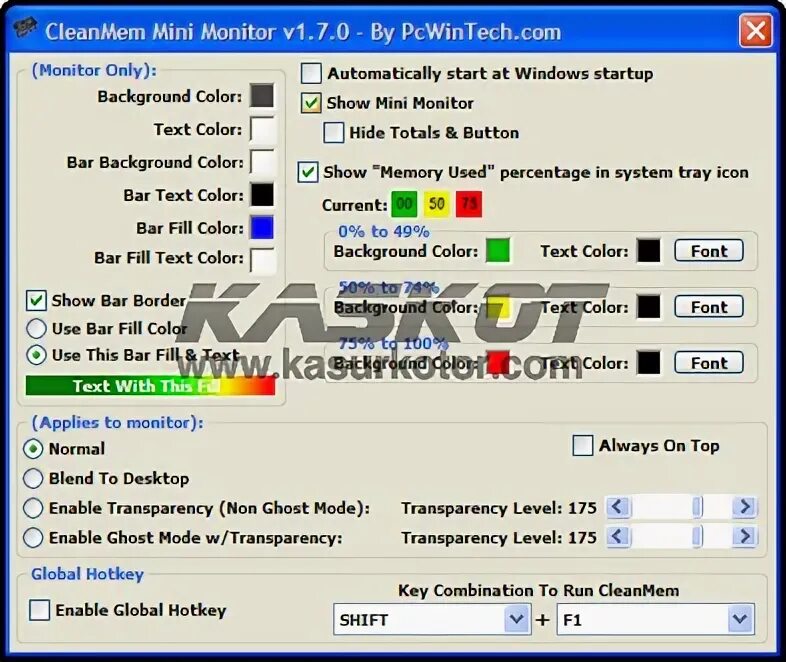Click the Ghost Mode transparency slider thumb
Screen dimensions: 786x662
(x=697, y=537)
